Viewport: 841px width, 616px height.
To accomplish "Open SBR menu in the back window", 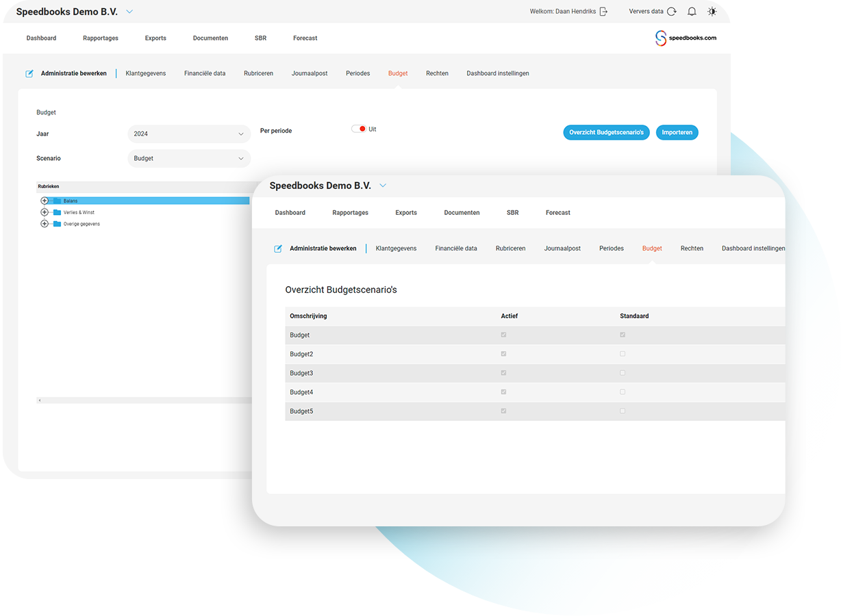I will click(260, 38).
